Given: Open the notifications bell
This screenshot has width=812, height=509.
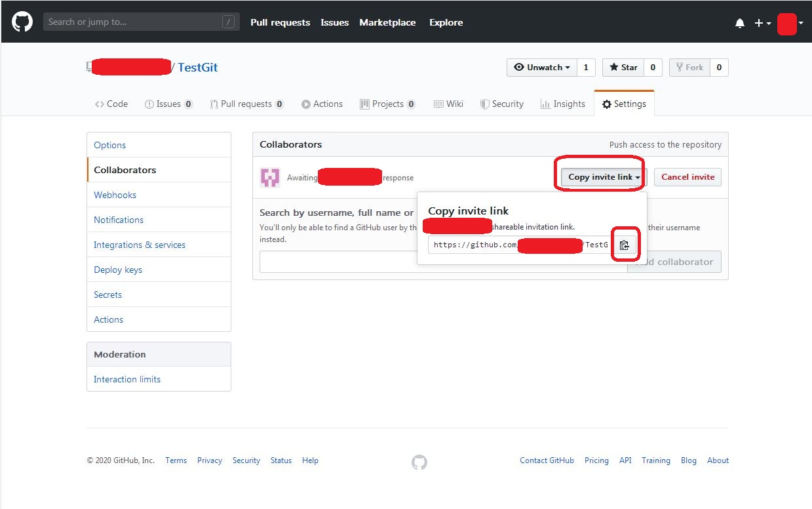Looking at the screenshot, I should tap(740, 23).
